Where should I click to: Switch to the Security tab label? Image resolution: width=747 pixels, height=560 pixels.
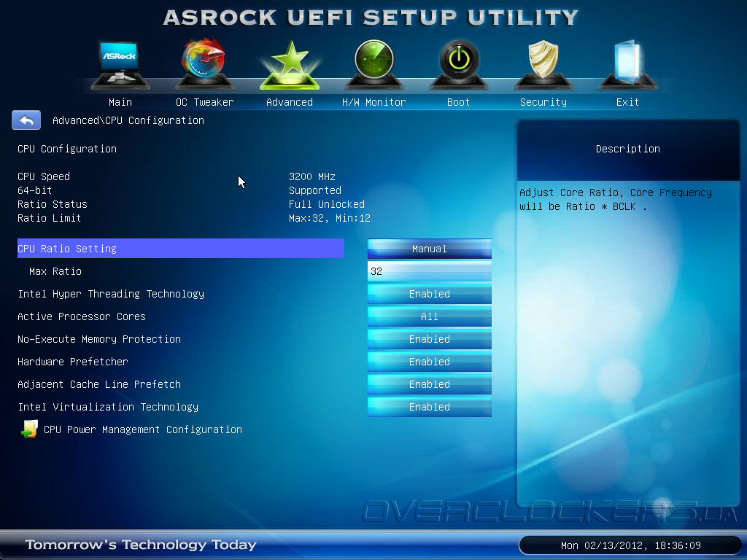543,102
